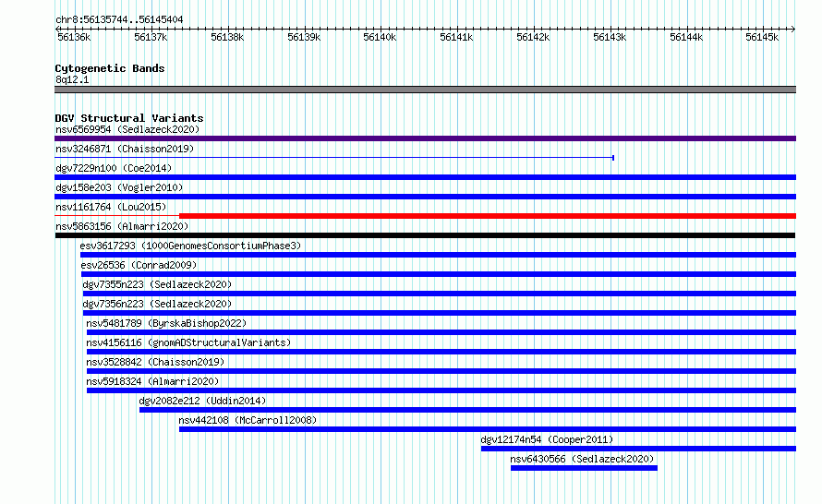Open nsv3528842 (Chaisson2019) label
The image size is (822, 504).
[x=155, y=362]
